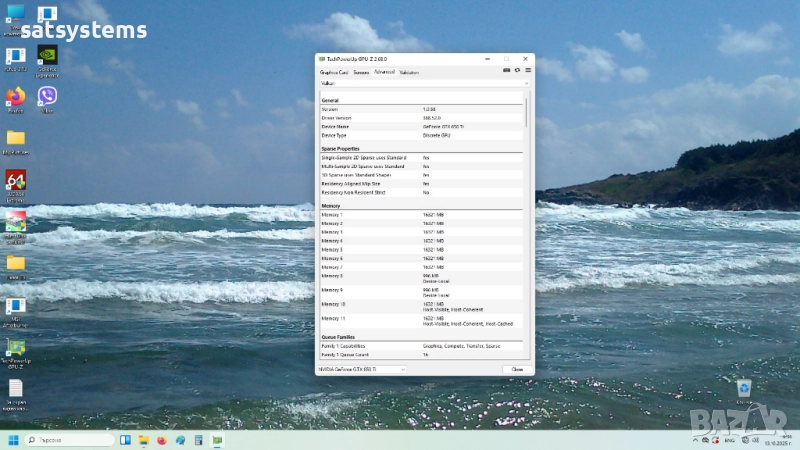Open the GeForce Experience desktop icon
This screenshot has width=800, height=450.
pos(47,56)
